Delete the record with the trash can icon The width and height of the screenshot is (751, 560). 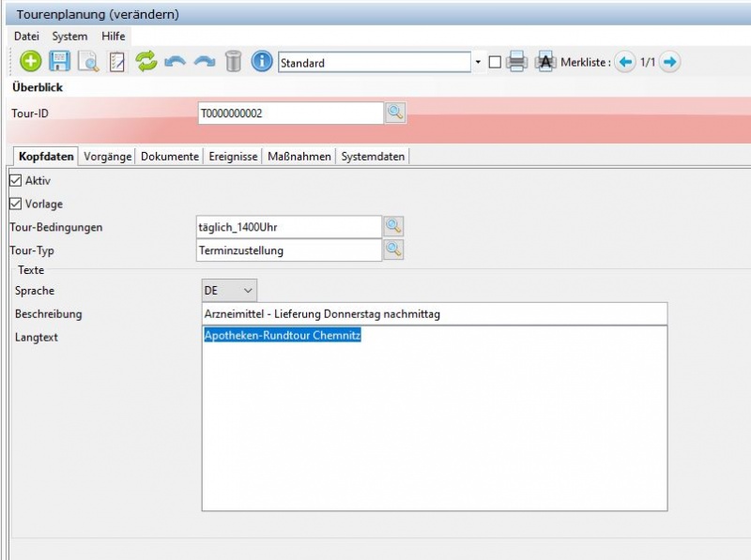pos(233,62)
